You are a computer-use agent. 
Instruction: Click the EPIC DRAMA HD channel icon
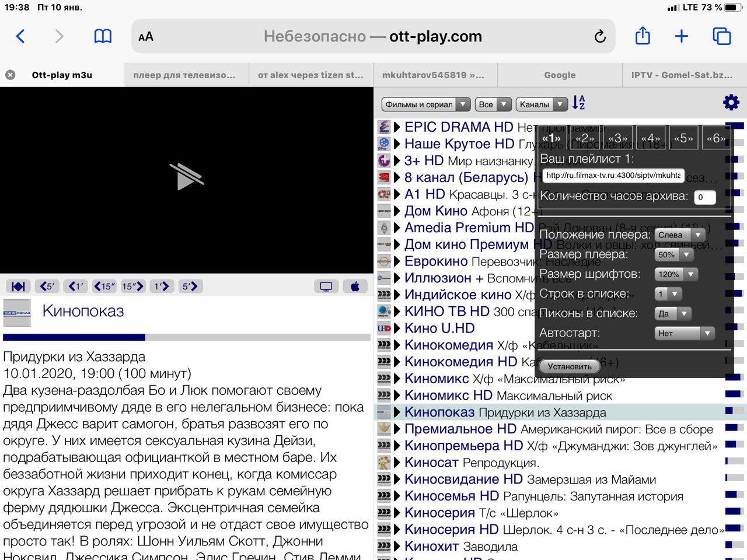coord(384,127)
